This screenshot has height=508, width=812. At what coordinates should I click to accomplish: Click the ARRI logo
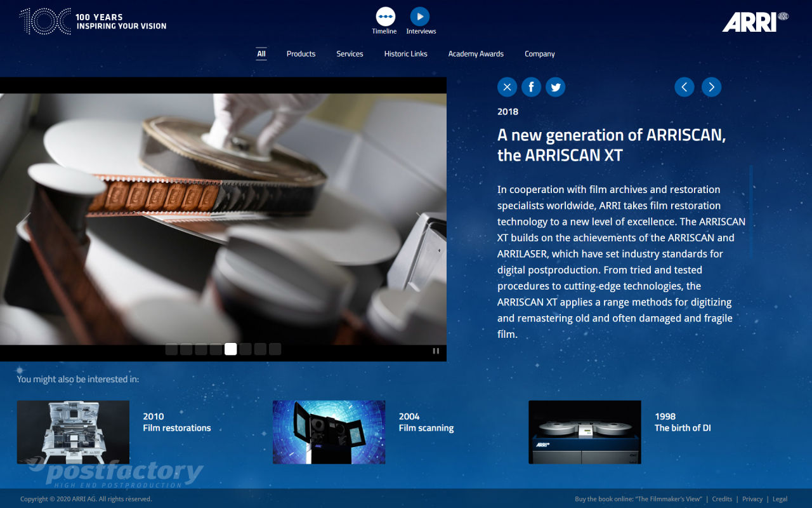tap(755, 22)
